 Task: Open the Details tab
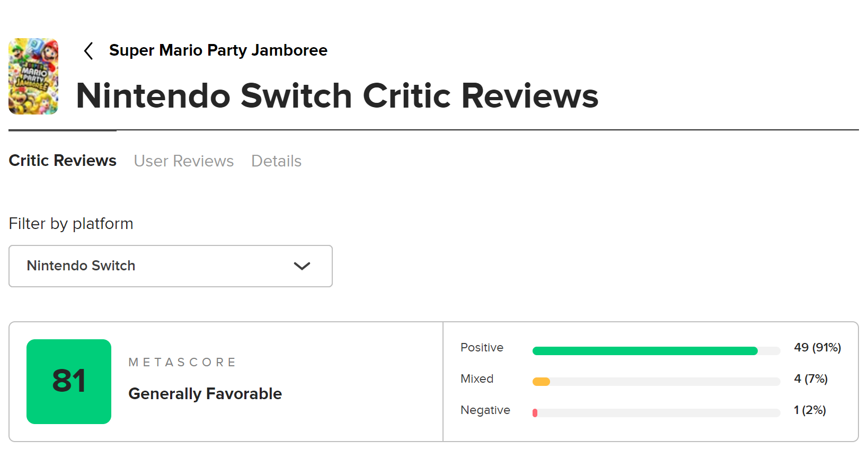(276, 161)
